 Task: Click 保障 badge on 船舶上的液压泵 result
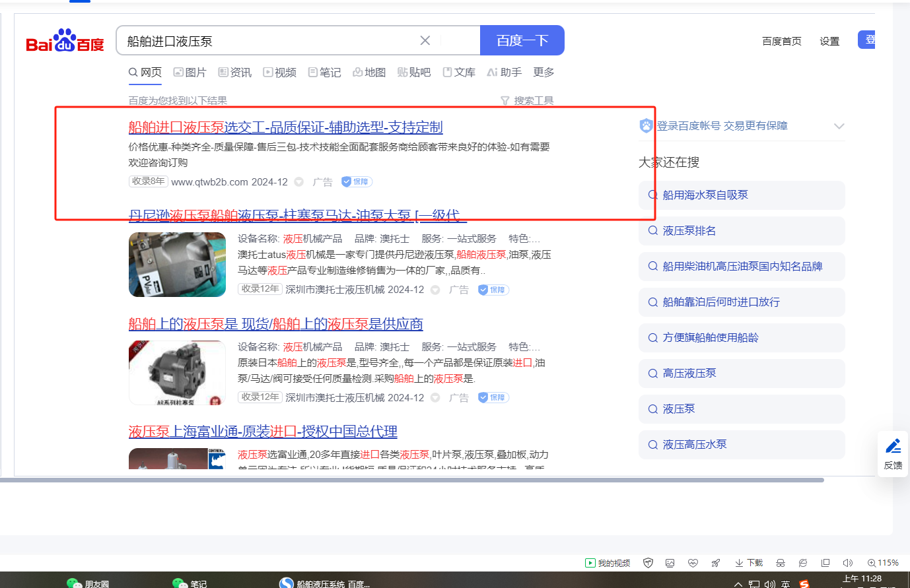click(493, 397)
